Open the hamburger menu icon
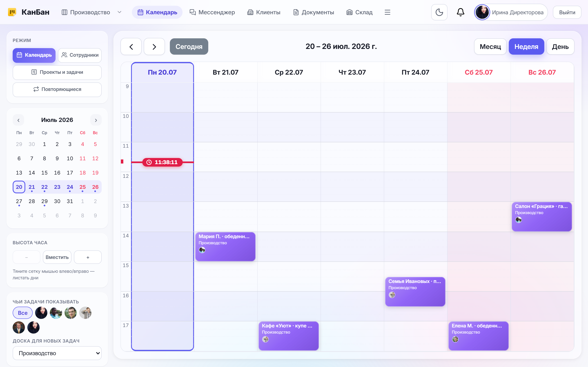 tap(387, 12)
